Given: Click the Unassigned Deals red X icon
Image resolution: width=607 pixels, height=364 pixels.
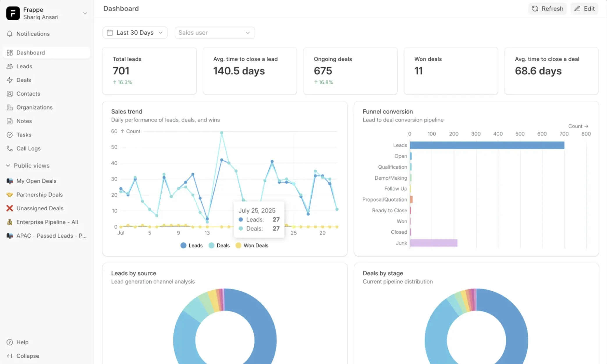Looking at the screenshot, I should click(x=10, y=208).
